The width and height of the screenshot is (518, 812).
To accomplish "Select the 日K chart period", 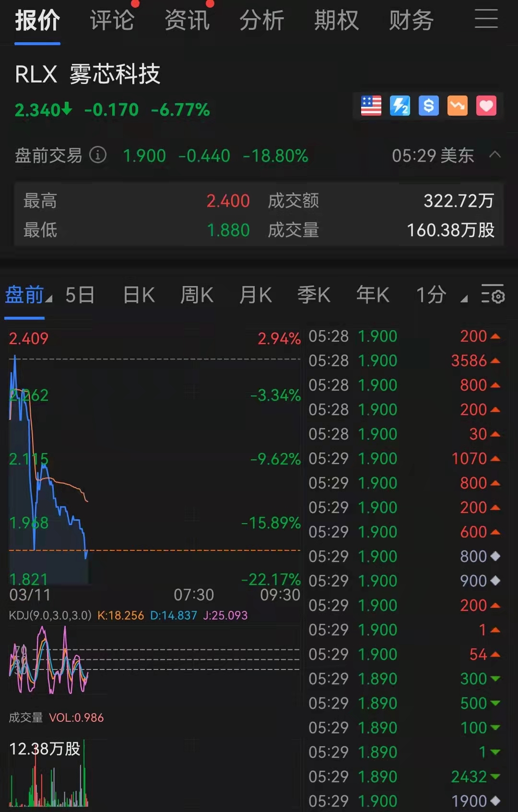I will click(x=139, y=295).
